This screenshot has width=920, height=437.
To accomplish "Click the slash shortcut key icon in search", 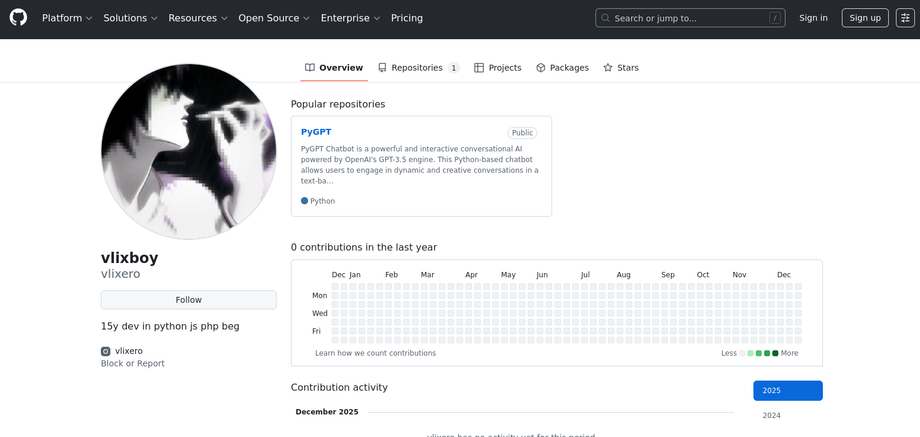I will point(775,18).
